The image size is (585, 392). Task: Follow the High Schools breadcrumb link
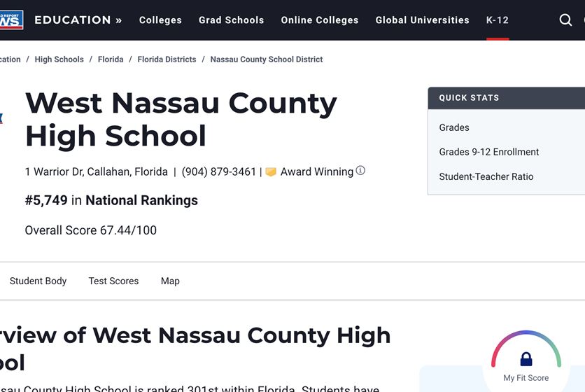tap(59, 59)
